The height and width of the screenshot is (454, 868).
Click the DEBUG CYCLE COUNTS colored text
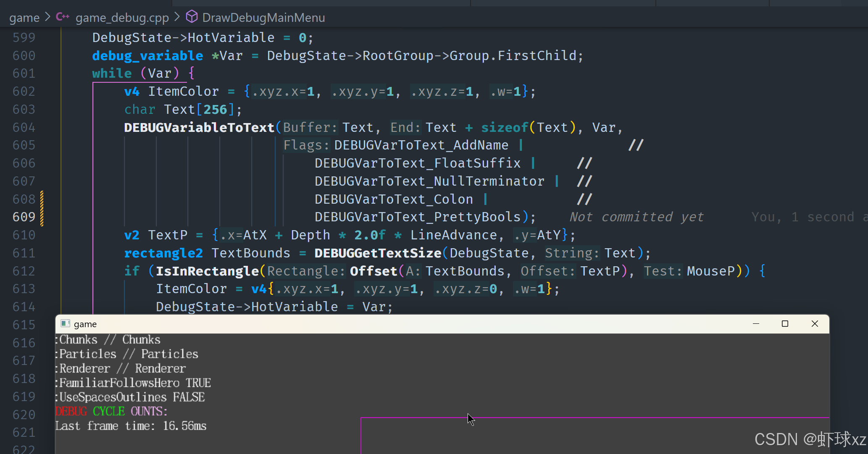coord(111,412)
